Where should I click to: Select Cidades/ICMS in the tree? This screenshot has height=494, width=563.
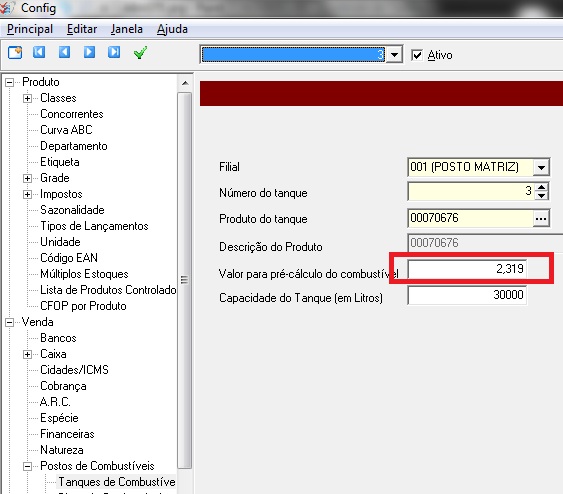[74, 370]
